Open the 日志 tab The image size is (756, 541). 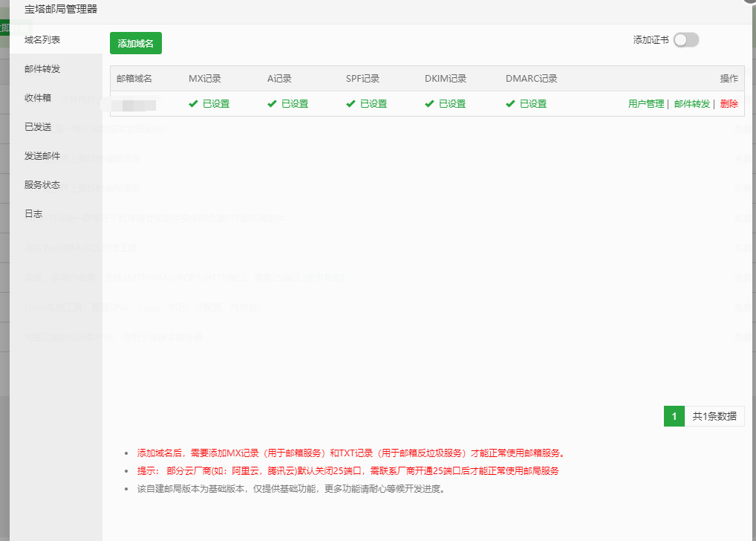(33, 213)
